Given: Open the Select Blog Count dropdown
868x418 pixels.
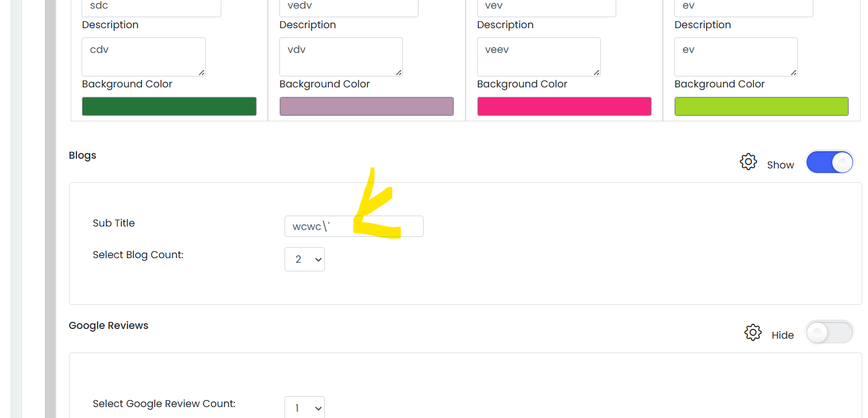Looking at the screenshot, I should 305,259.
